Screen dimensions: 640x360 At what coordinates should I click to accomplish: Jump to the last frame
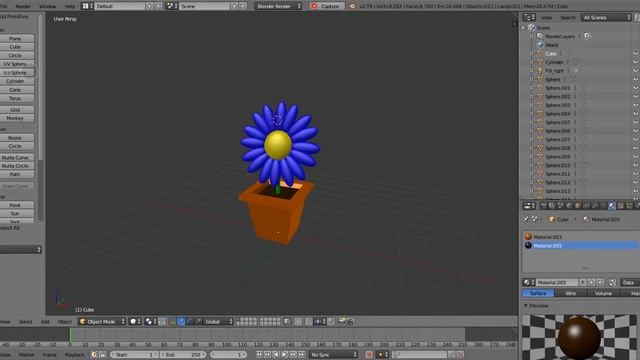tap(302, 355)
